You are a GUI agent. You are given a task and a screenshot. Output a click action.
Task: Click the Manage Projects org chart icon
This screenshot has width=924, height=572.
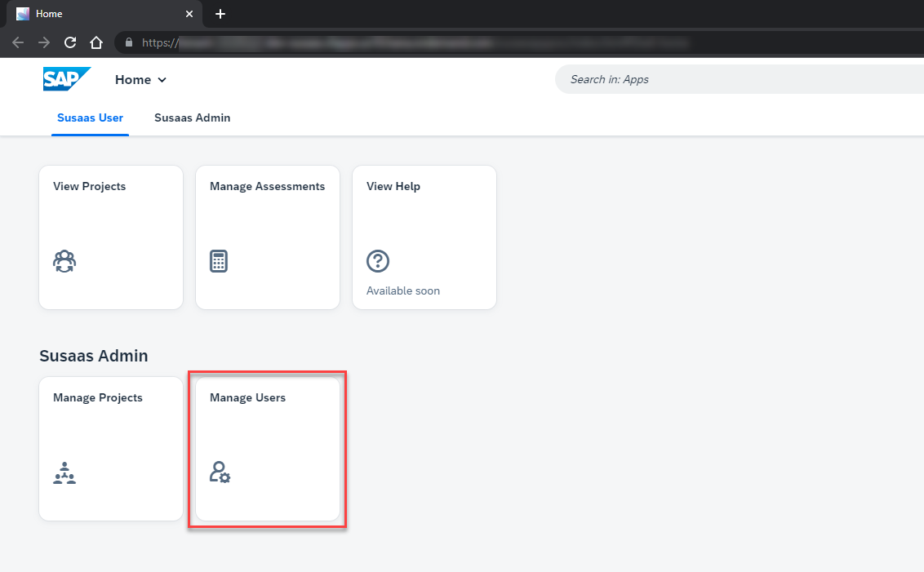(64, 473)
